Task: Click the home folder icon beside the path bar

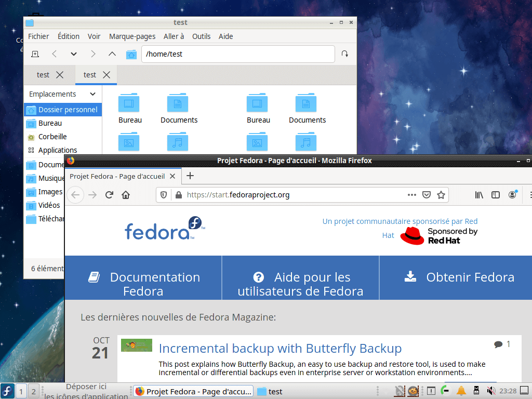Action: (131, 54)
